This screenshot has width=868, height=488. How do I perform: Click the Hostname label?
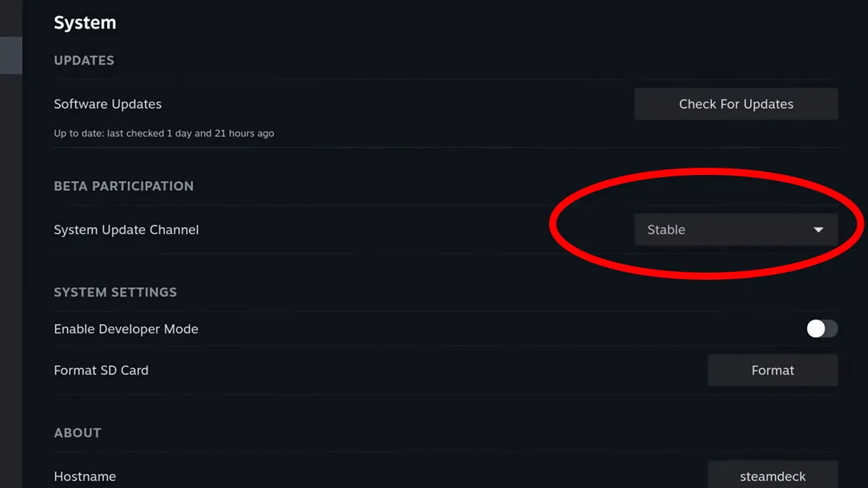tap(85, 476)
